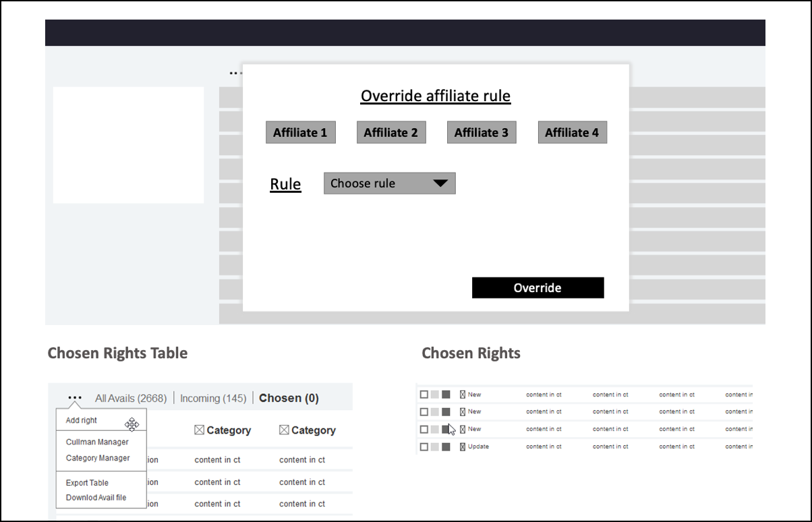This screenshot has height=522, width=812.
Task: Tick the checkbox in the second New row
Action: click(x=424, y=411)
